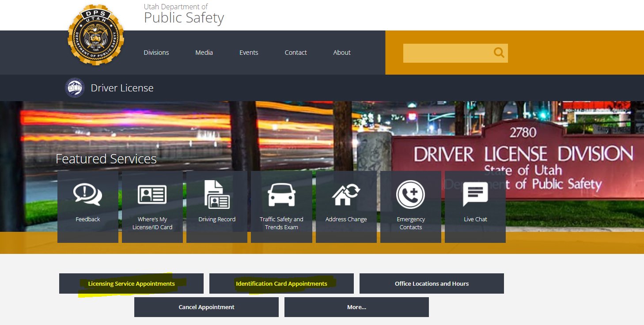This screenshot has height=325, width=644.
Task: Click the DLD round logo beside Driver License
Action: click(x=75, y=88)
